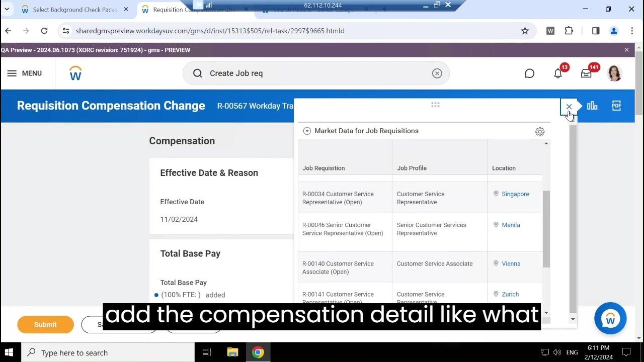The image size is (644, 362).
Task: View site information icon in address bar
Action: click(x=66, y=31)
